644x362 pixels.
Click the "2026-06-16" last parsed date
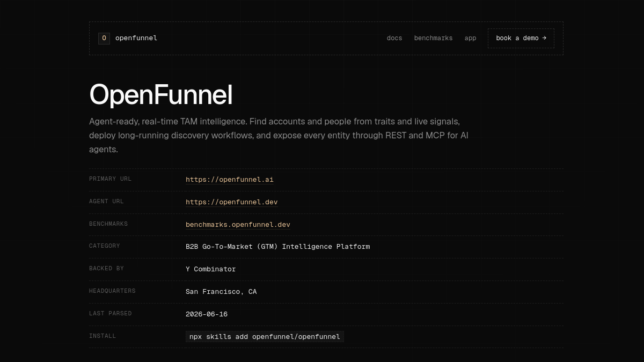point(207,314)
